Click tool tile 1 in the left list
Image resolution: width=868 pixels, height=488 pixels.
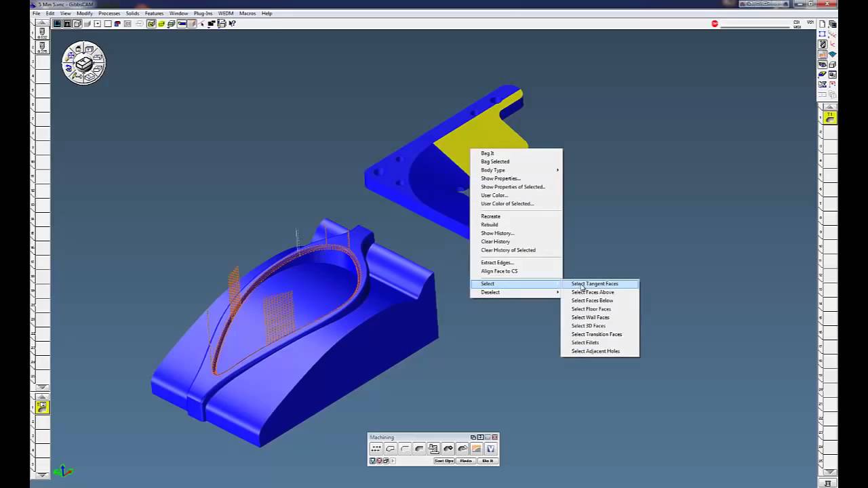(x=42, y=32)
